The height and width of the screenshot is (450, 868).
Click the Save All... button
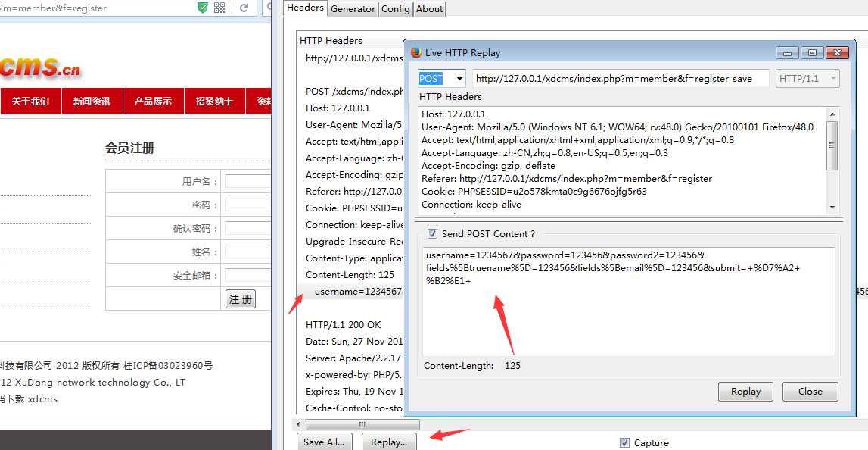pos(325,442)
